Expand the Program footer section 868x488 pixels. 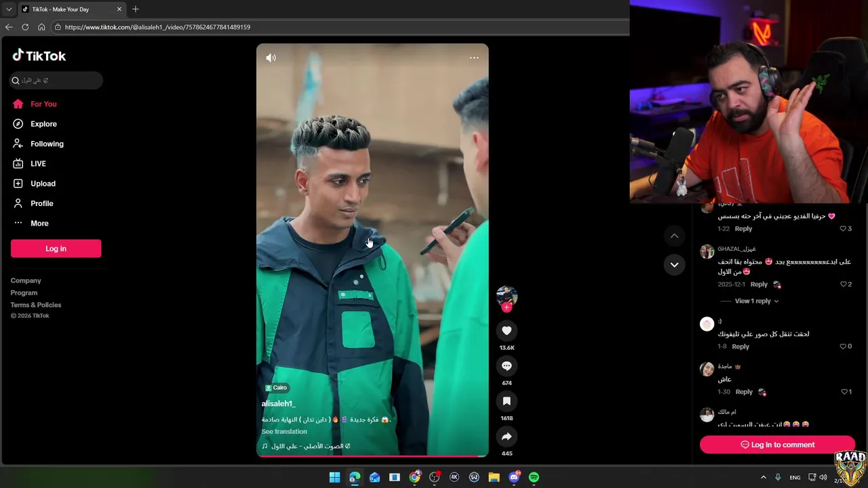point(24,293)
